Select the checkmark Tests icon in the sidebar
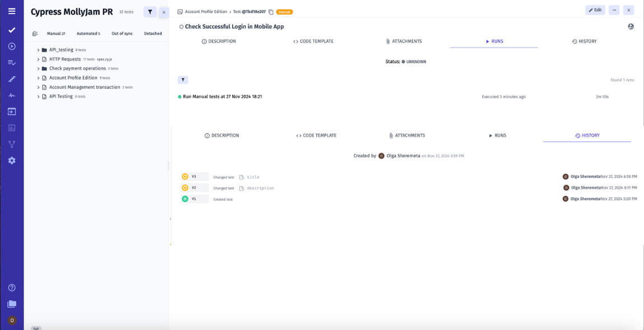 point(11,30)
